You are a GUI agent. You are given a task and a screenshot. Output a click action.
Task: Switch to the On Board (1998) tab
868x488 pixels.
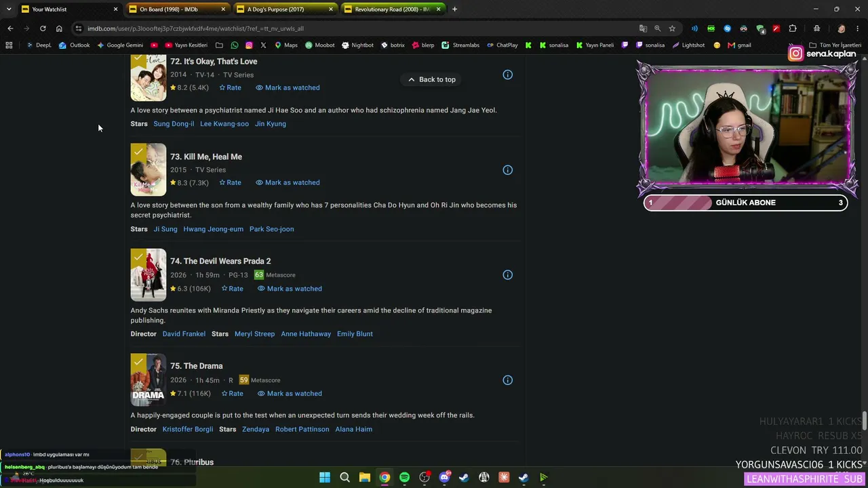click(178, 9)
